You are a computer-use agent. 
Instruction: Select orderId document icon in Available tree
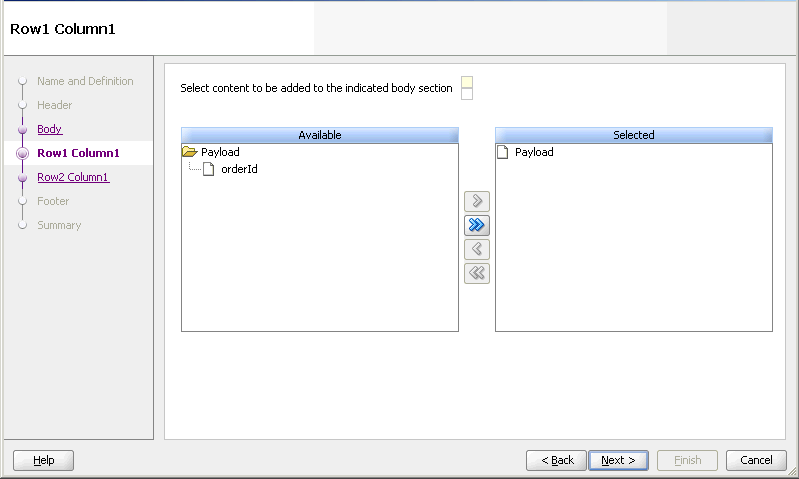point(208,169)
